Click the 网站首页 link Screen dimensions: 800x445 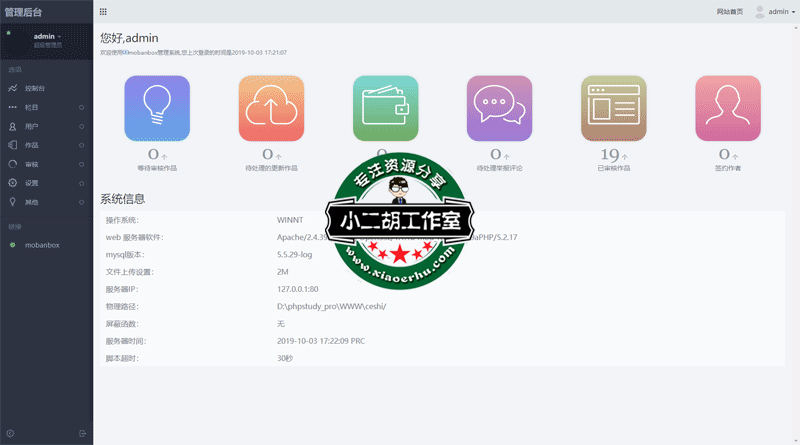[x=730, y=12]
